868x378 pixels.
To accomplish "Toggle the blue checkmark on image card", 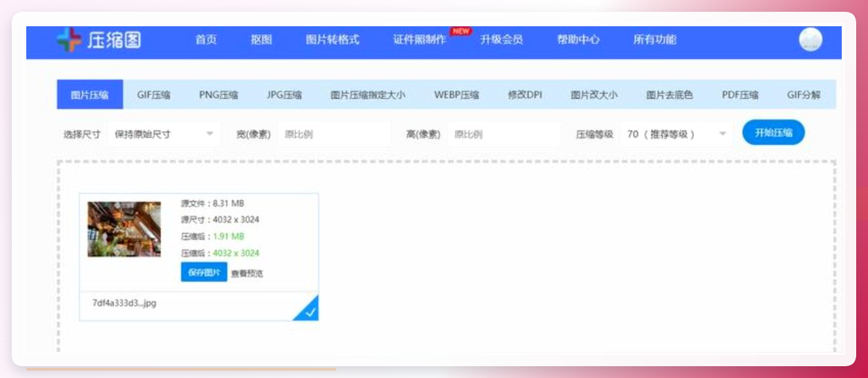I will pyautogui.click(x=309, y=312).
